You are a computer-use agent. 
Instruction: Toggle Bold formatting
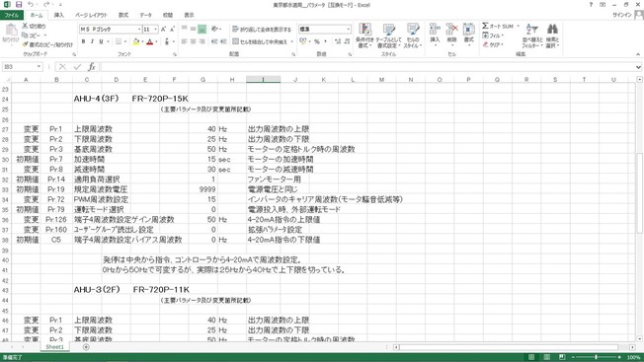83,41
